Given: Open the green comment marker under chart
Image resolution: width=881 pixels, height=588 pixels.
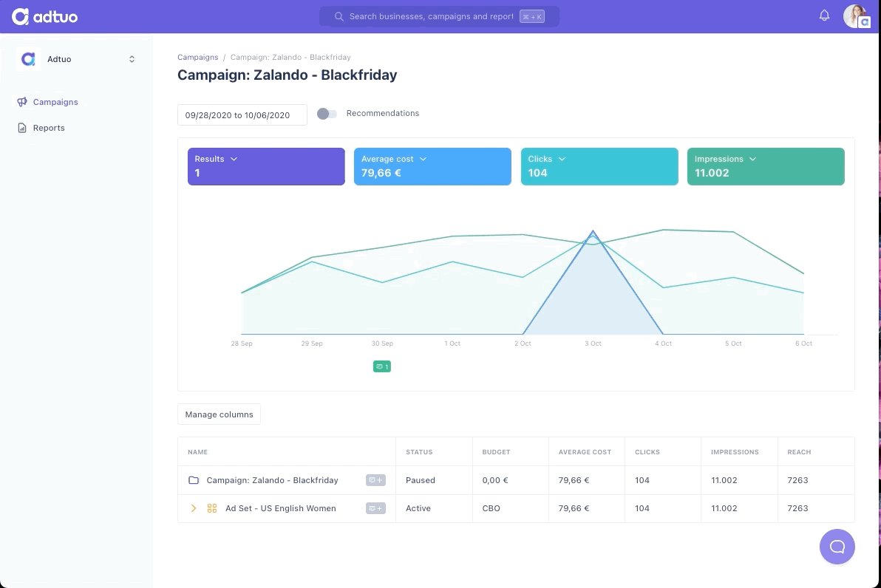Looking at the screenshot, I should pos(381,366).
